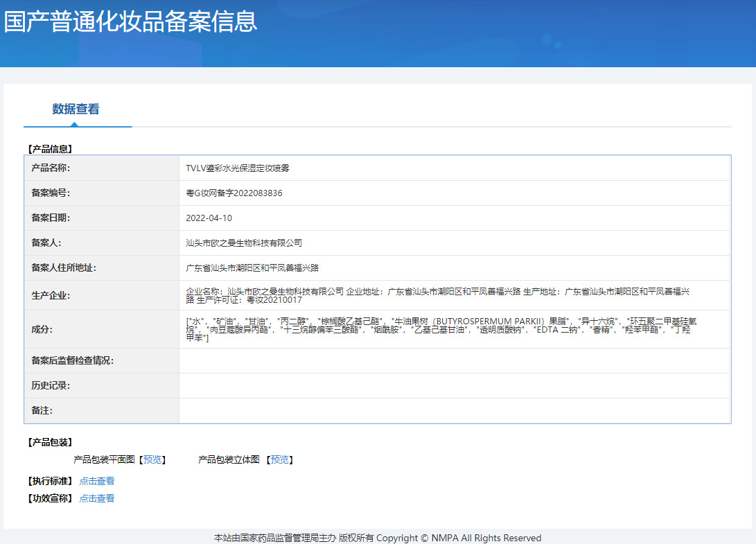Click the 备注 row label
The height and width of the screenshot is (544, 756).
click(42, 410)
